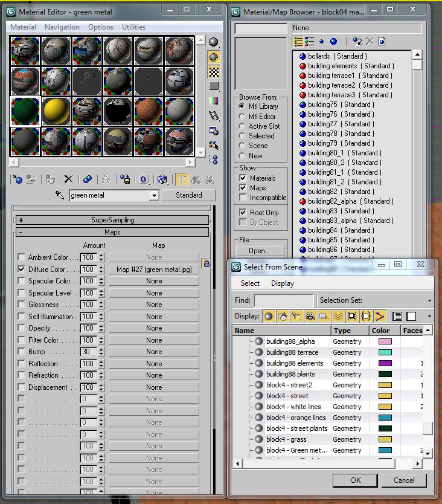Open the Options menu
The height and width of the screenshot is (504, 442).
click(101, 27)
